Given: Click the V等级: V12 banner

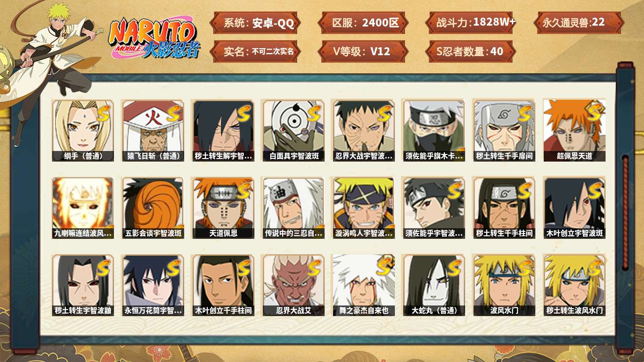Looking at the screenshot, I should pos(363,51).
